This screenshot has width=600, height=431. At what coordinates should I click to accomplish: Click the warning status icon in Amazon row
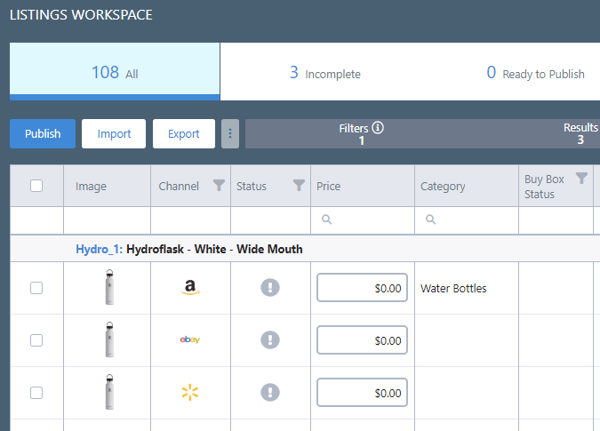[x=270, y=288]
